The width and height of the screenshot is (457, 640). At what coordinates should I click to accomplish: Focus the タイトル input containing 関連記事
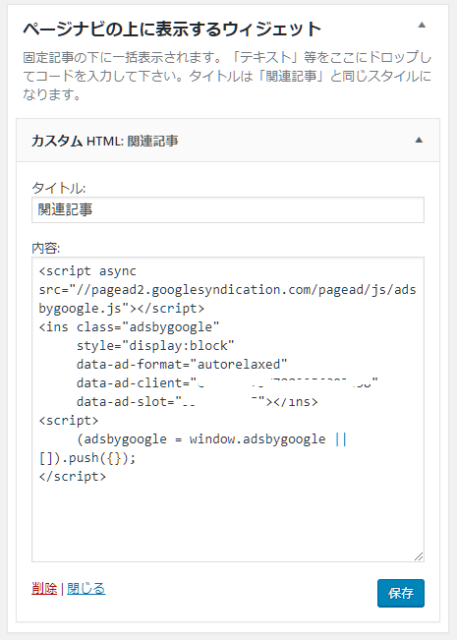click(228, 210)
